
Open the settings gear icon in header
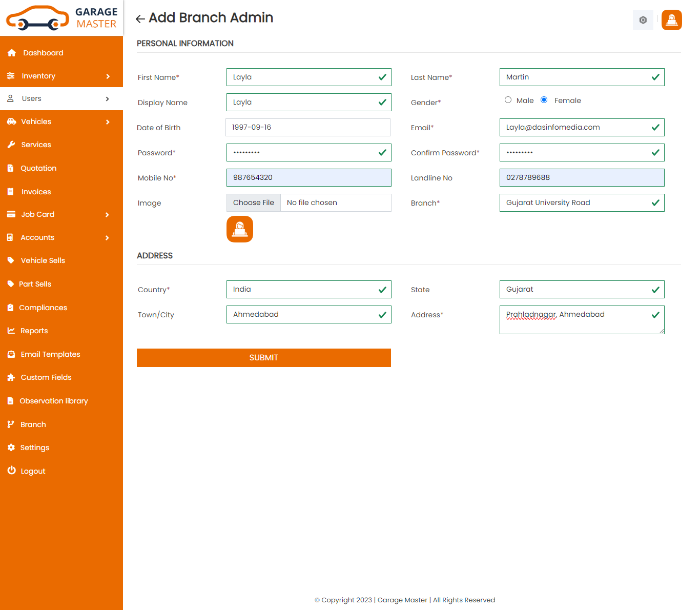click(x=643, y=20)
